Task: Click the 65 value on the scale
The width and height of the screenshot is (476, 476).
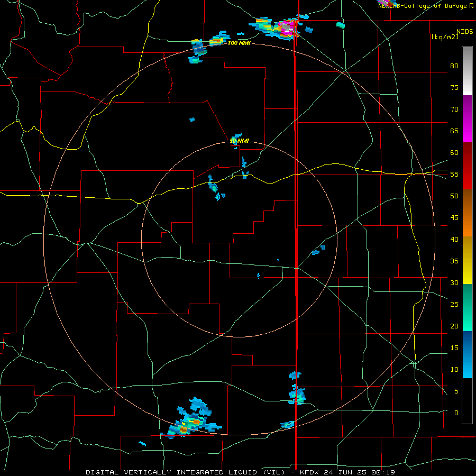Action: tap(454, 131)
